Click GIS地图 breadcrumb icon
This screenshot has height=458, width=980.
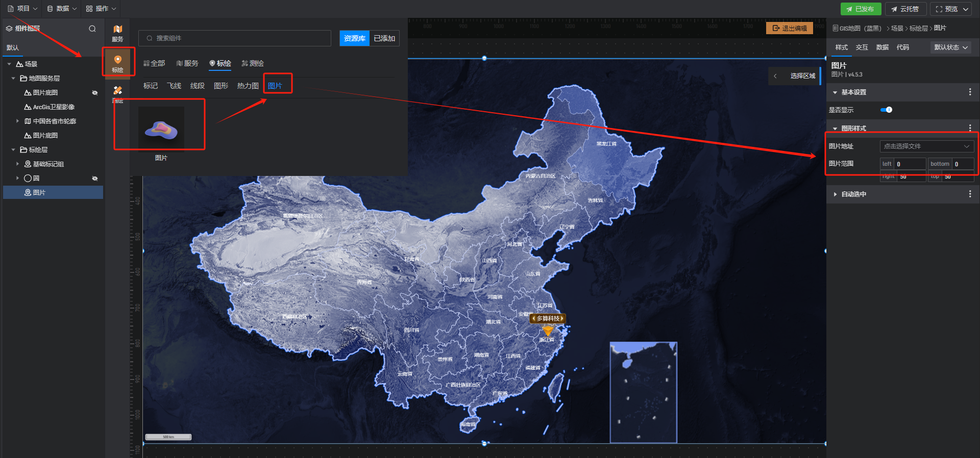pos(836,28)
